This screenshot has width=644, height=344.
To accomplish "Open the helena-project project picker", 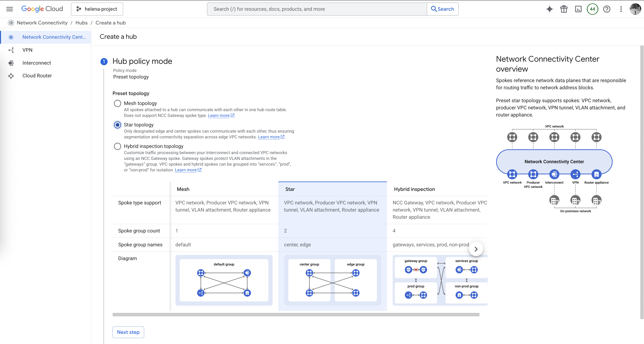I will pos(97,9).
